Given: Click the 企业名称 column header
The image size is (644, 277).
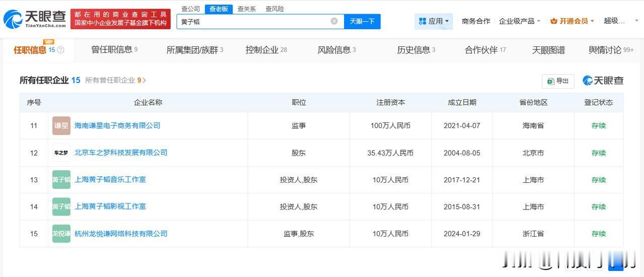Looking at the screenshot, I should pyautogui.click(x=148, y=102).
